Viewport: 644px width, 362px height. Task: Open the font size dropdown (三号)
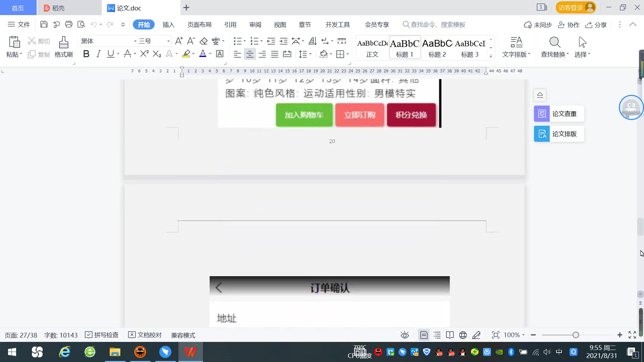pos(168,41)
